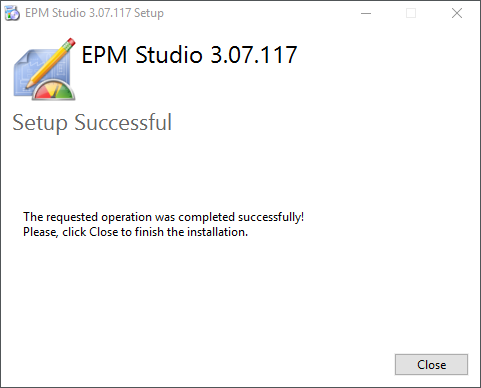Click the word 'Studio' in the large heading
Image resolution: width=481 pixels, height=388 pixels.
(169, 54)
